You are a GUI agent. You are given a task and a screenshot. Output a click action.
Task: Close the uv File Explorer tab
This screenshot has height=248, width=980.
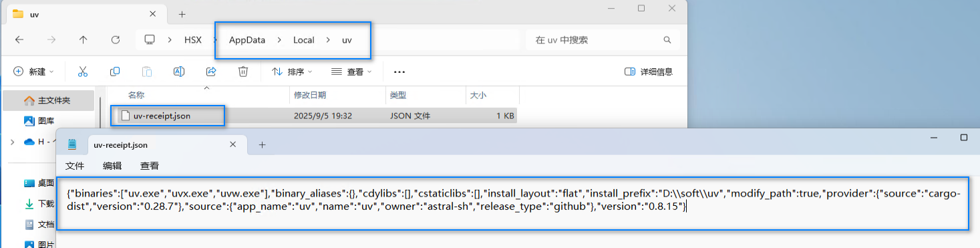pyautogui.click(x=153, y=14)
